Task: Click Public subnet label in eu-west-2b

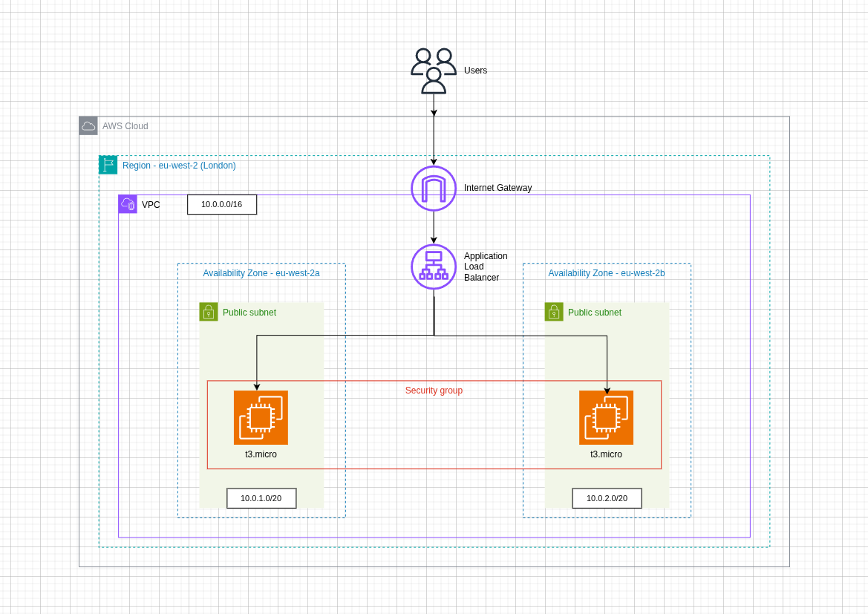Action: pos(595,313)
